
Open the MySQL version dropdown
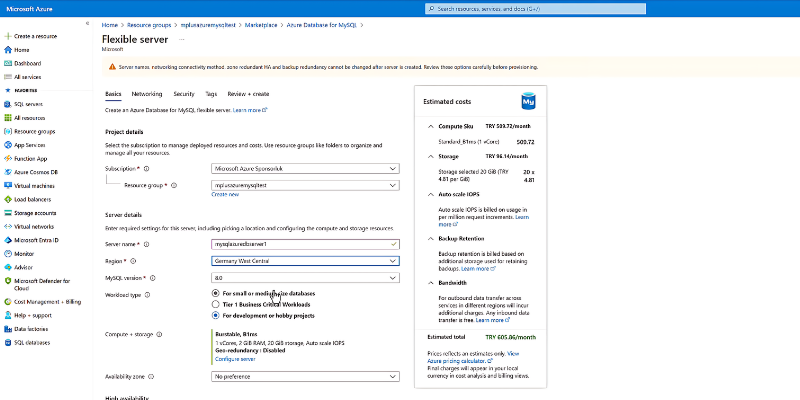(305, 278)
